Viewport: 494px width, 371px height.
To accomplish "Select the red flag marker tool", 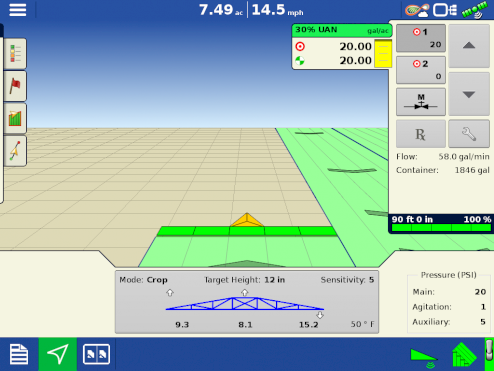I will click(x=15, y=86).
